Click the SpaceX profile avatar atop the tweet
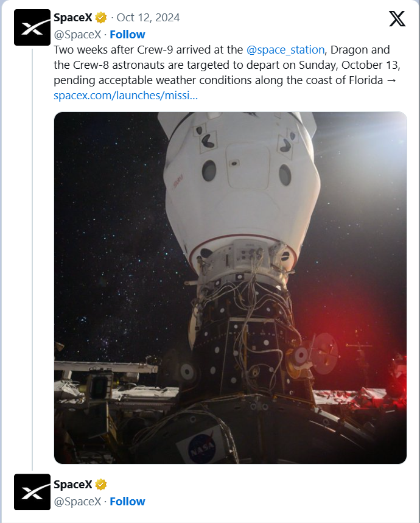 point(32,27)
